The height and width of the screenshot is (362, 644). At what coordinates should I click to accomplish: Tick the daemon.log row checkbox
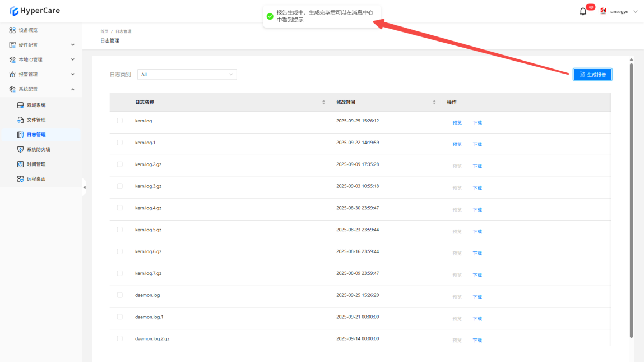(x=119, y=295)
